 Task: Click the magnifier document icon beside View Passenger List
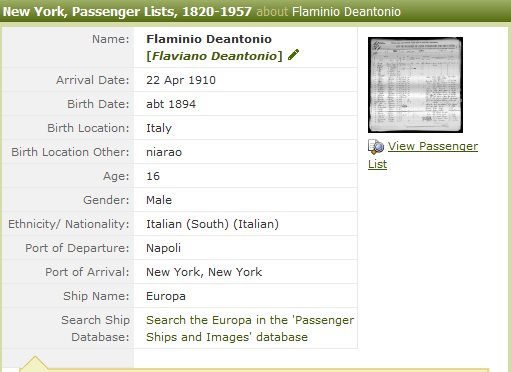376,147
